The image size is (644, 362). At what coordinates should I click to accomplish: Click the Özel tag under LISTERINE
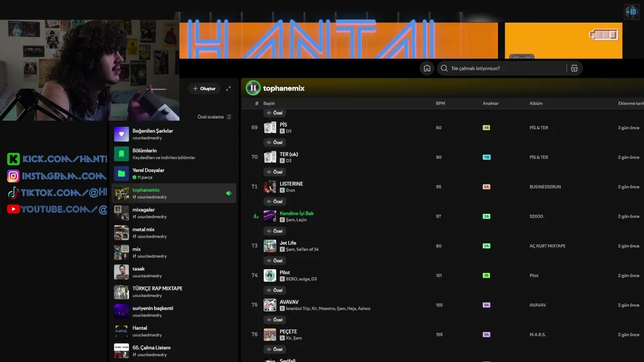275,202
